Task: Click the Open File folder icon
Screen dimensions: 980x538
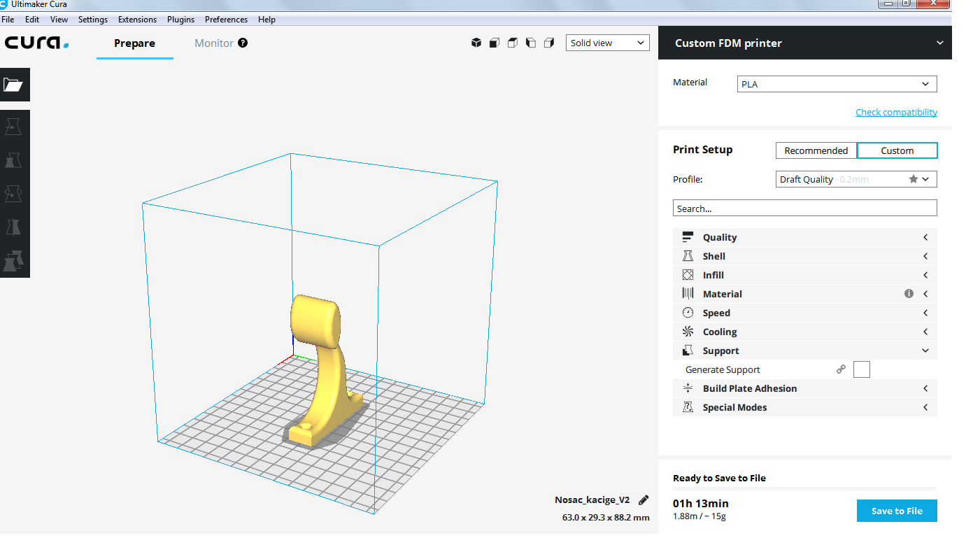Action: pos(14,85)
